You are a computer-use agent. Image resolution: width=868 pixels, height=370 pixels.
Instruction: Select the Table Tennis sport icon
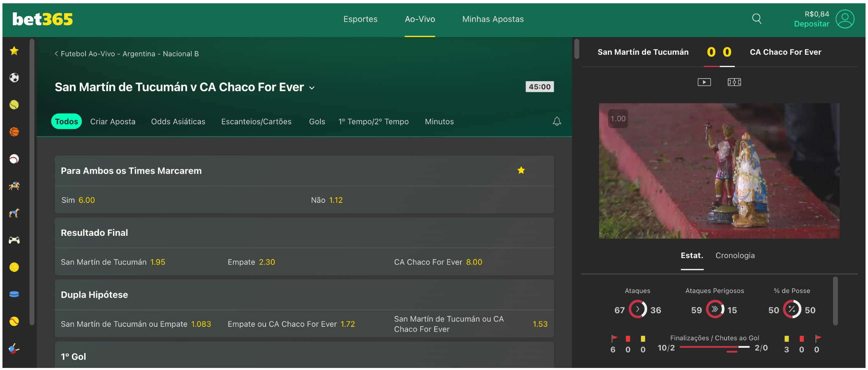[x=14, y=349]
